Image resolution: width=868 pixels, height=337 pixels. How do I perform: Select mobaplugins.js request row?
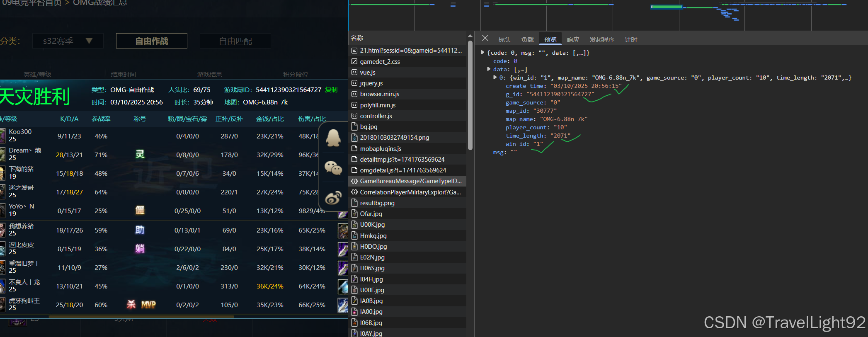[408, 148]
